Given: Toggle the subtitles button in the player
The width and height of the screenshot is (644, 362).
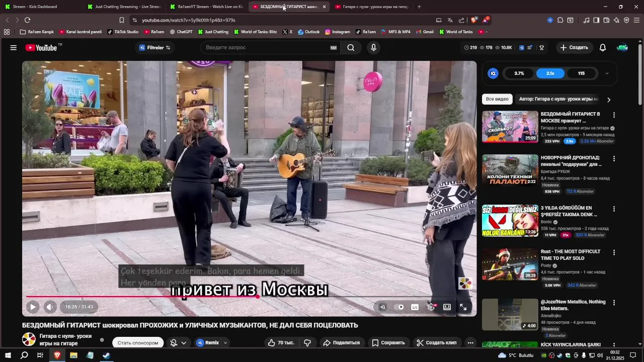Looking at the screenshot, I should click(x=415, y=307).
